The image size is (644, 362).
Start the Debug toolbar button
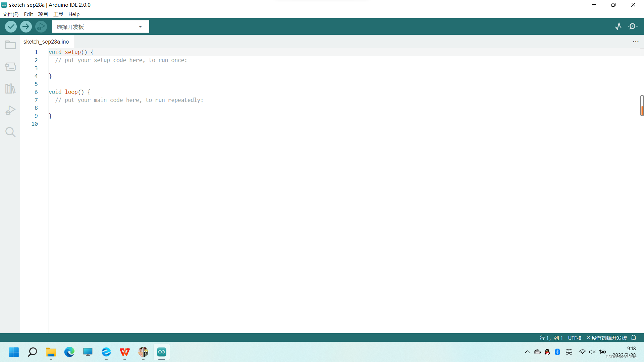41,26
